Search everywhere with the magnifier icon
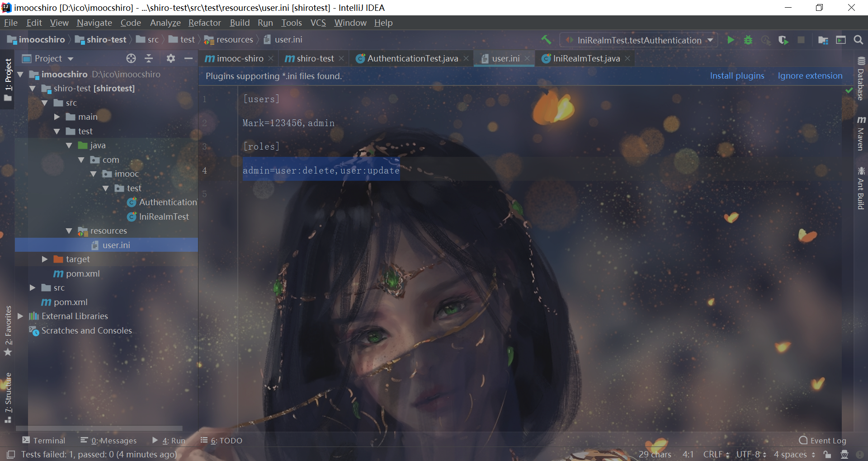The width and height of the screenshot is (868, 461). 858,40
